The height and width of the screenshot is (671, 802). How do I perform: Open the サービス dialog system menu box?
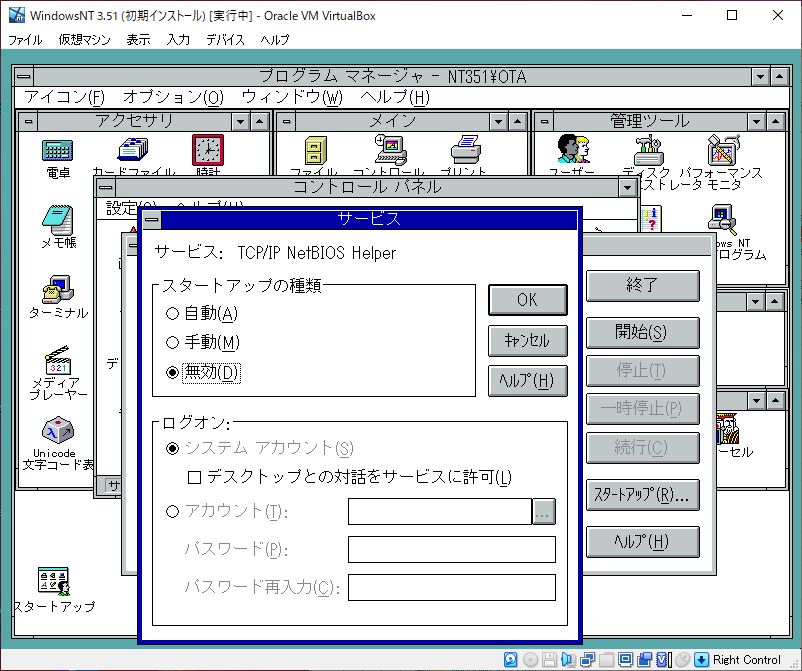point(151,220)
